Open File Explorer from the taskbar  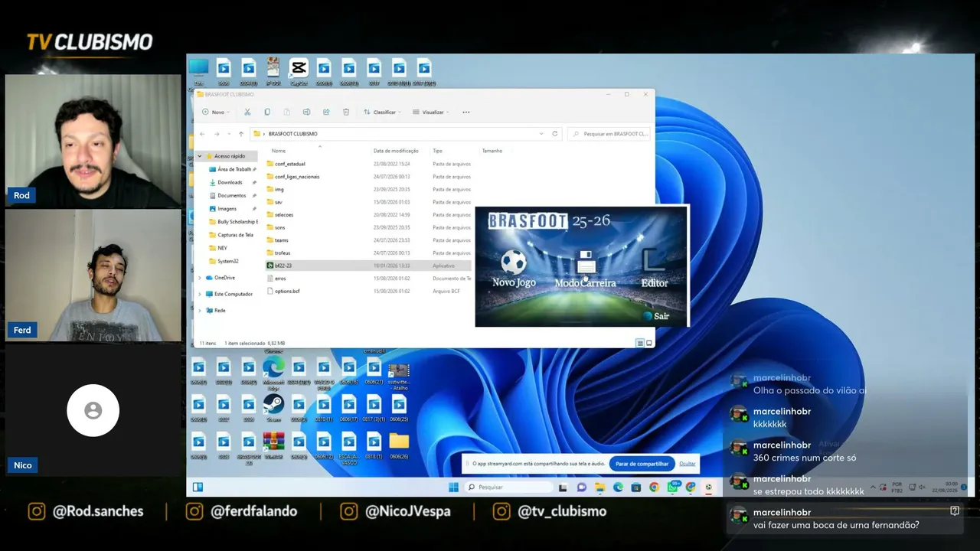[599, 487]
